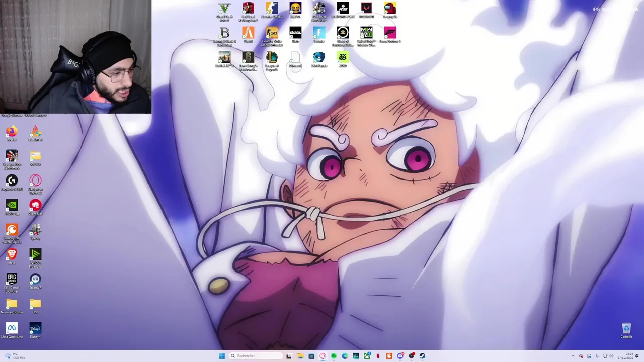Launch Call of Duty Modern Warfare shortcut

366,37
